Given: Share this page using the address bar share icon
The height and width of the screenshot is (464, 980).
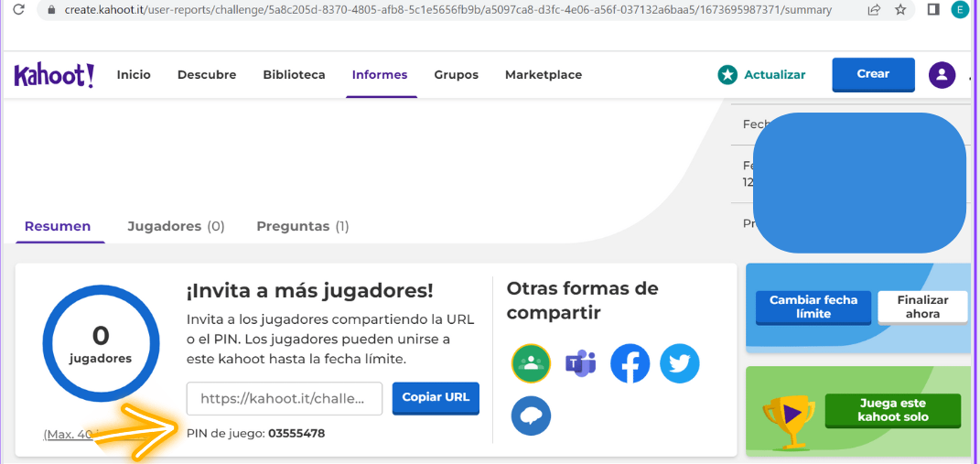Looking at the screenshot, I should point(874,10).
